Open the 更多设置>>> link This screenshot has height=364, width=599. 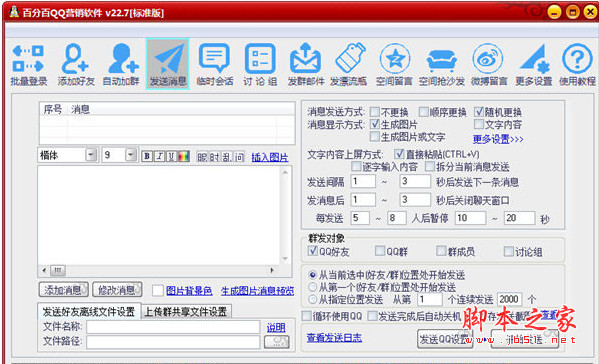(x=498, y=139)
